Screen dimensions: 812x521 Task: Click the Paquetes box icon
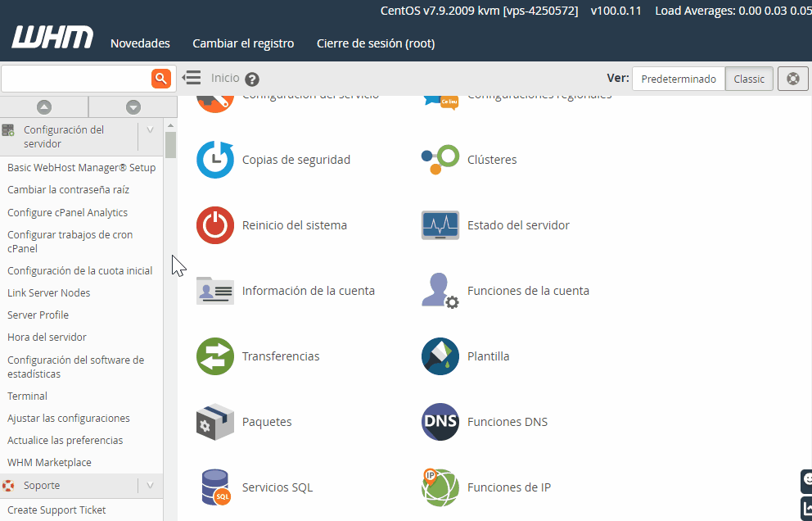click(x=215, y=422)
